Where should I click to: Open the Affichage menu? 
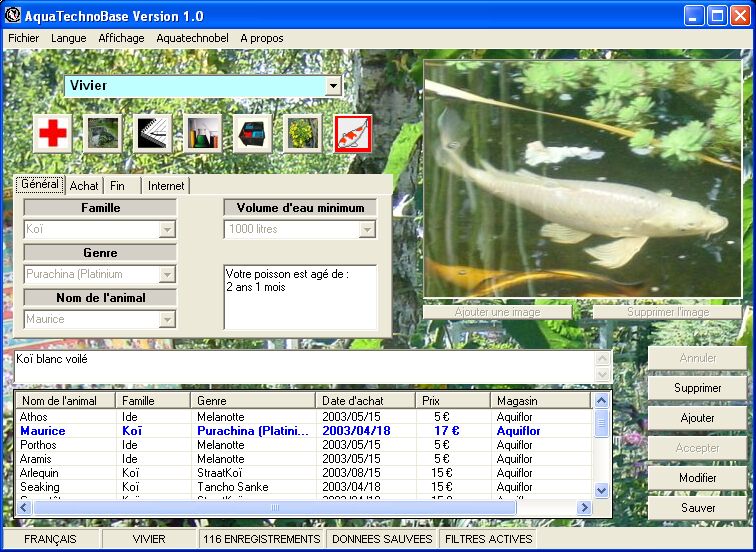[121, 38]
